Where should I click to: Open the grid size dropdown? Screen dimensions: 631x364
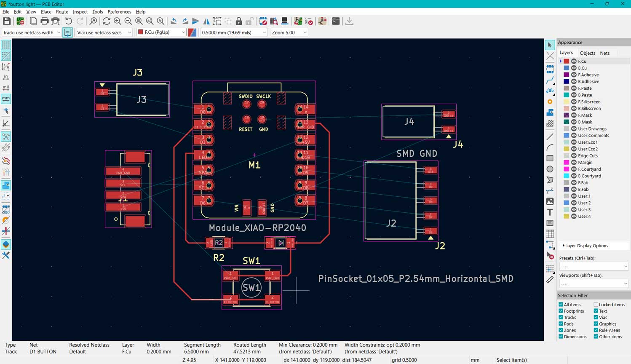pyautogui.click(x=234, y=32)
